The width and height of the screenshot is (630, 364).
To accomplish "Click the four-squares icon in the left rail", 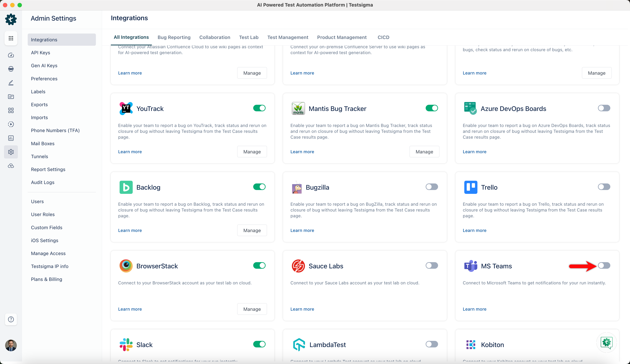I will [11, 110].
